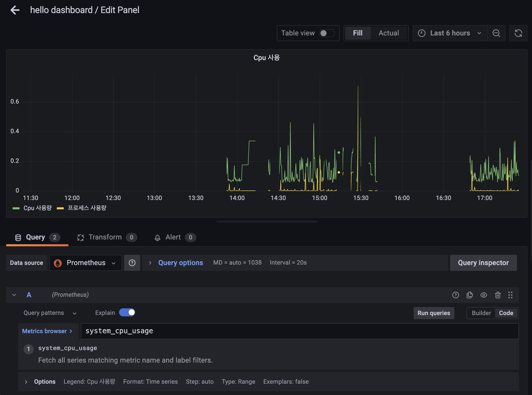Duplicate query A with the copy icon
Viewport: 532px width, 395px height.
[x=469, y=295]
